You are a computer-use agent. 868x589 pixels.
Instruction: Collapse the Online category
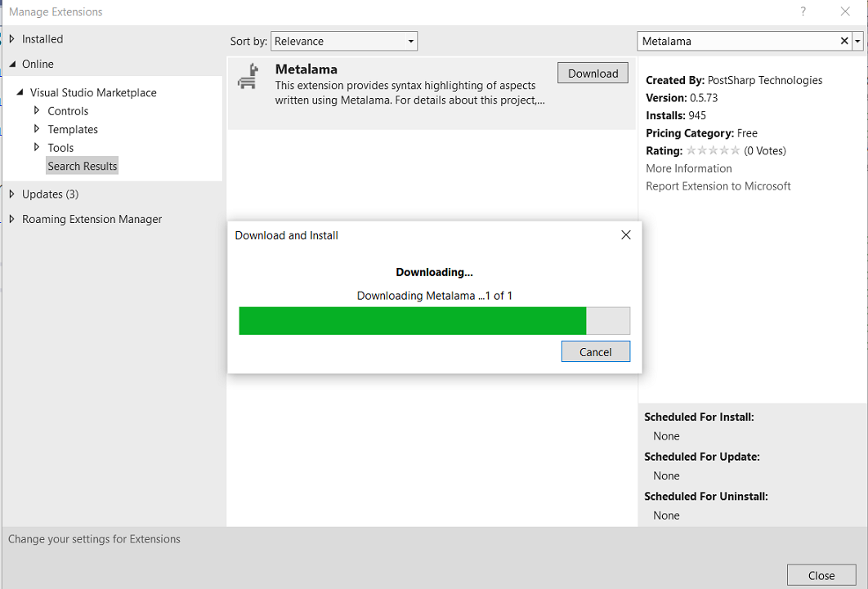click(11, 64)
